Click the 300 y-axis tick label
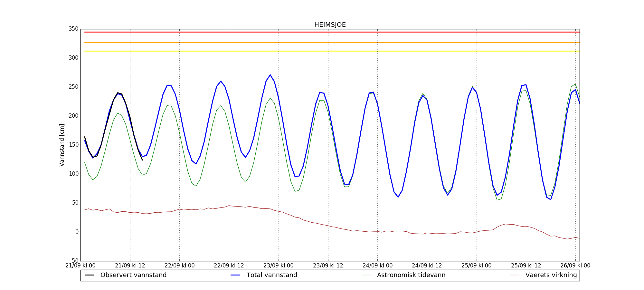Screen dimensions: 644x290 73,58
